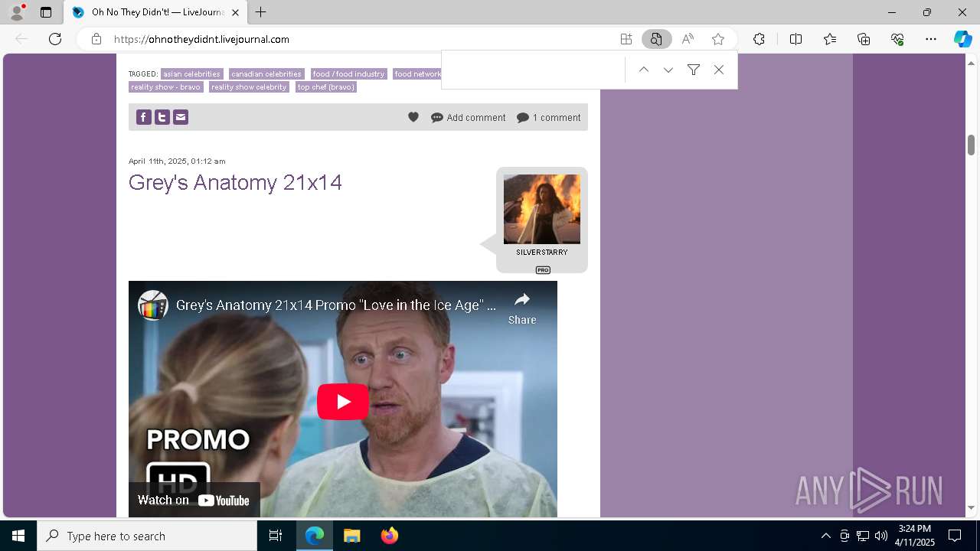This screenshot has width=980, height=551.
Task: Refresh the current page
Action: click(x=55, y=39)
